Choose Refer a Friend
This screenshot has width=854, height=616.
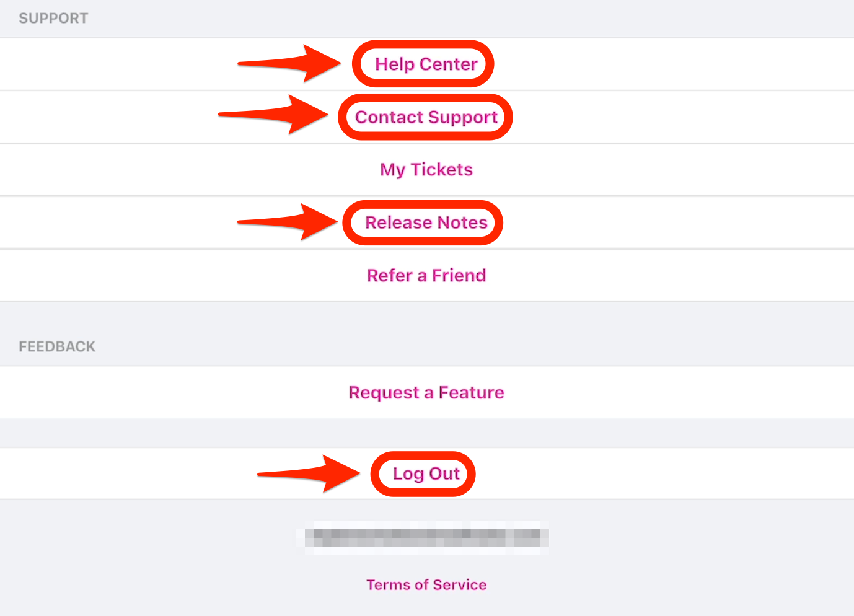pyautogui.click(x=426, y=276)
